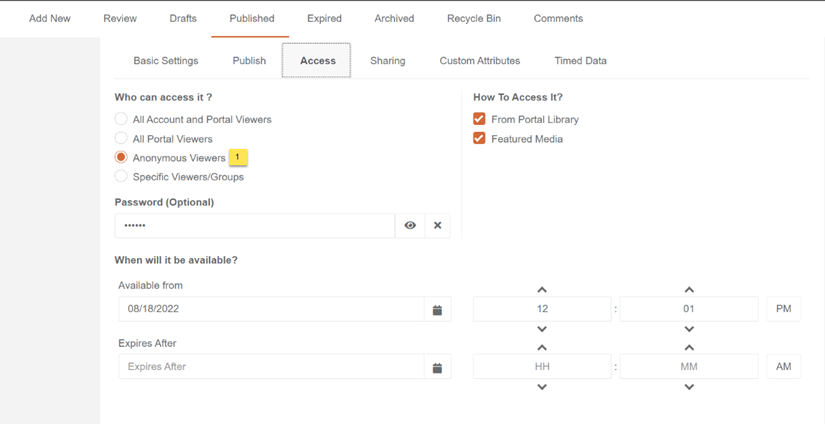Click the Password (Optional) input field
The width and height of the screenshot is (825, 424).
[255, 226]
